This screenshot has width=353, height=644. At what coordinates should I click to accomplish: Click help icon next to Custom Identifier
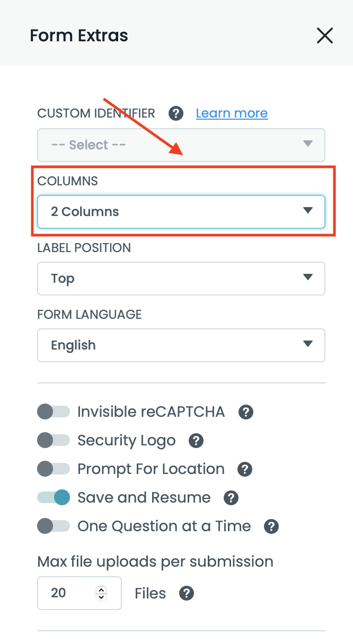(x=176, y=113)
